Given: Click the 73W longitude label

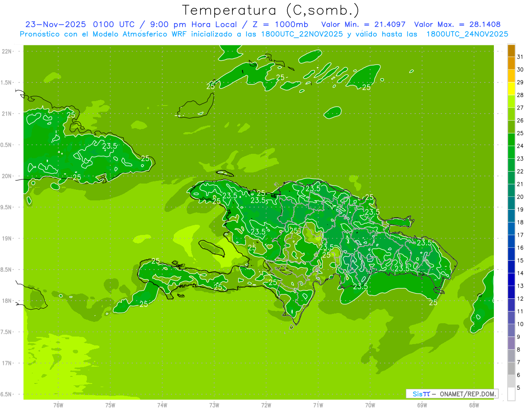Looking at the screenshot, I should pyautogui.click(x=214, y=405).
